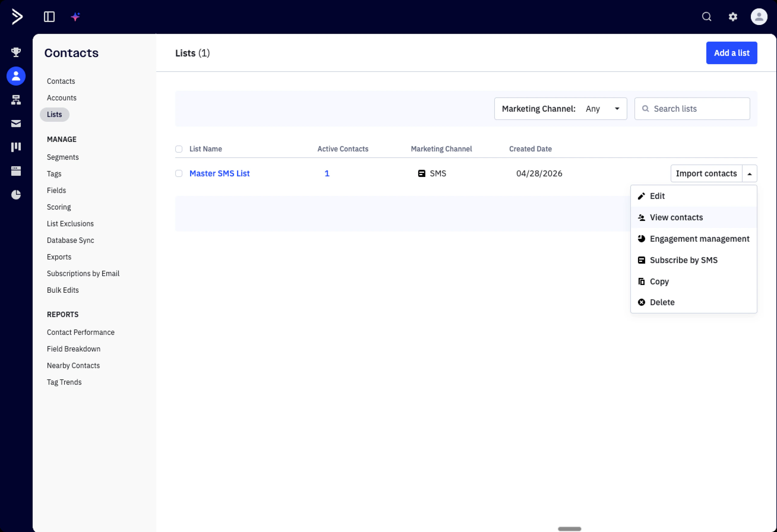Open the user profile avatar
Viewport: 777px width, 532px height.
759,17
